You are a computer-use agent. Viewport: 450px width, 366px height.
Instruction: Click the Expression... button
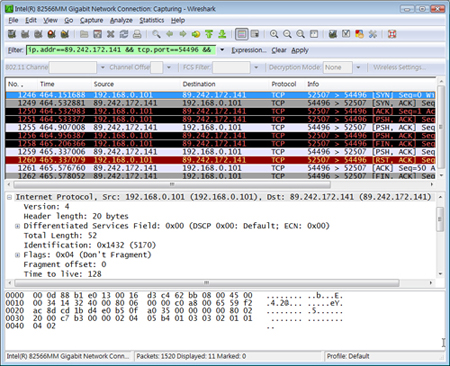[x=249, y=50]
